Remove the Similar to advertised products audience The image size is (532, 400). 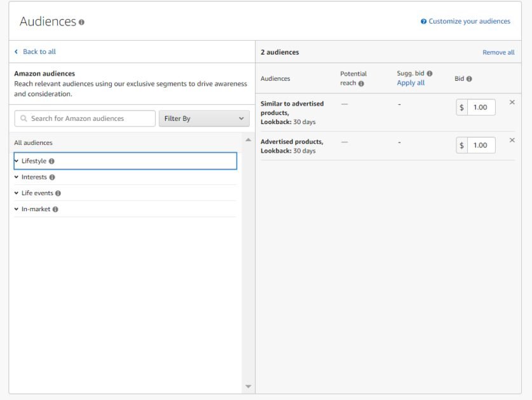click(x=512, y=102)
